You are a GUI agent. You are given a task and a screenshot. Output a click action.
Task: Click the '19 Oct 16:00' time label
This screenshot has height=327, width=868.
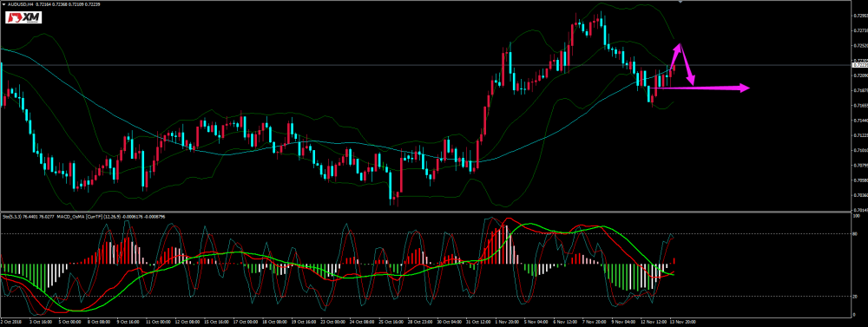tap(303, 322)
